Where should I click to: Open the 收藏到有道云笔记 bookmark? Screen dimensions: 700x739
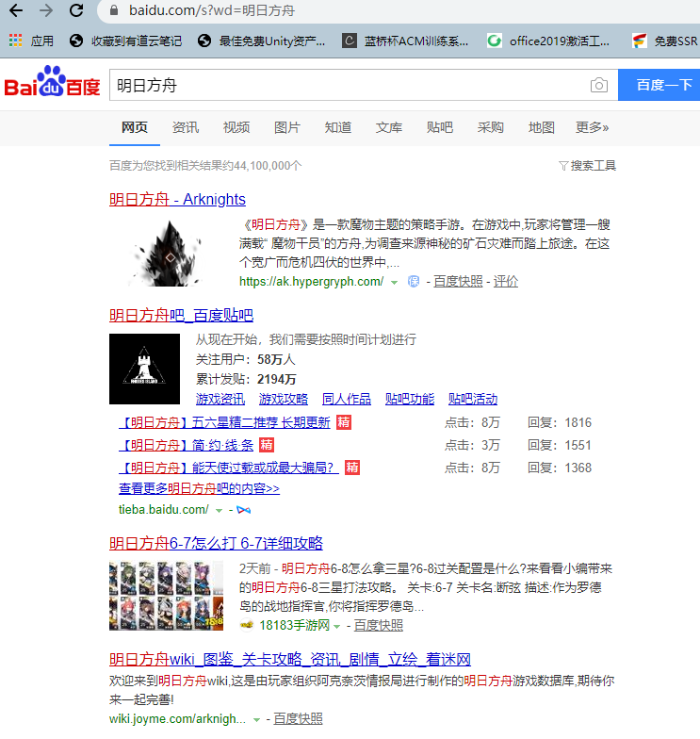click(x=125, y=41)
